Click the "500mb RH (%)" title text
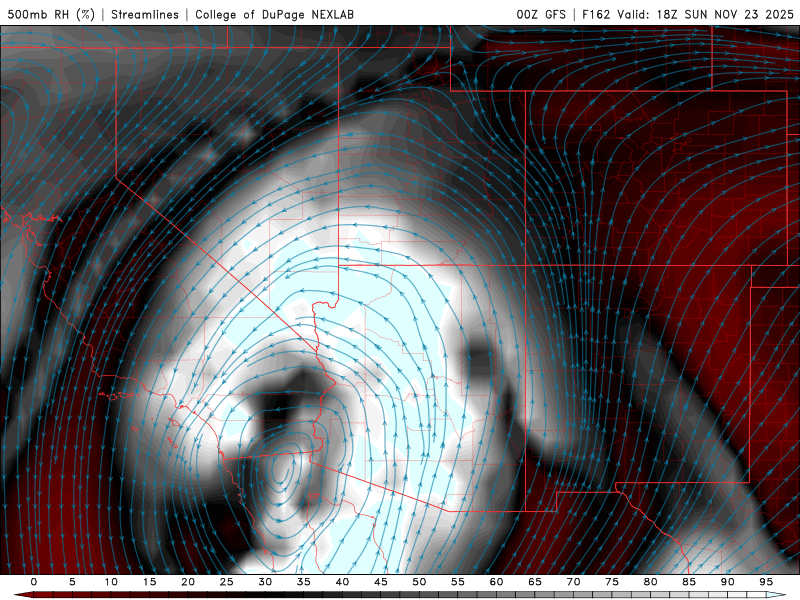The width and height of the screenshot is (800, 600). tap(51, 14)
